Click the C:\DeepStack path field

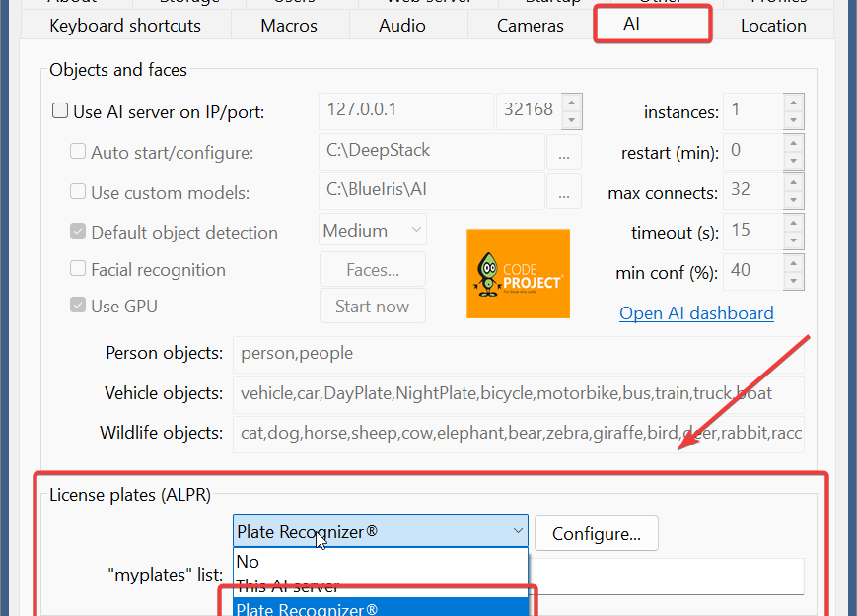[x=432, y=151]
